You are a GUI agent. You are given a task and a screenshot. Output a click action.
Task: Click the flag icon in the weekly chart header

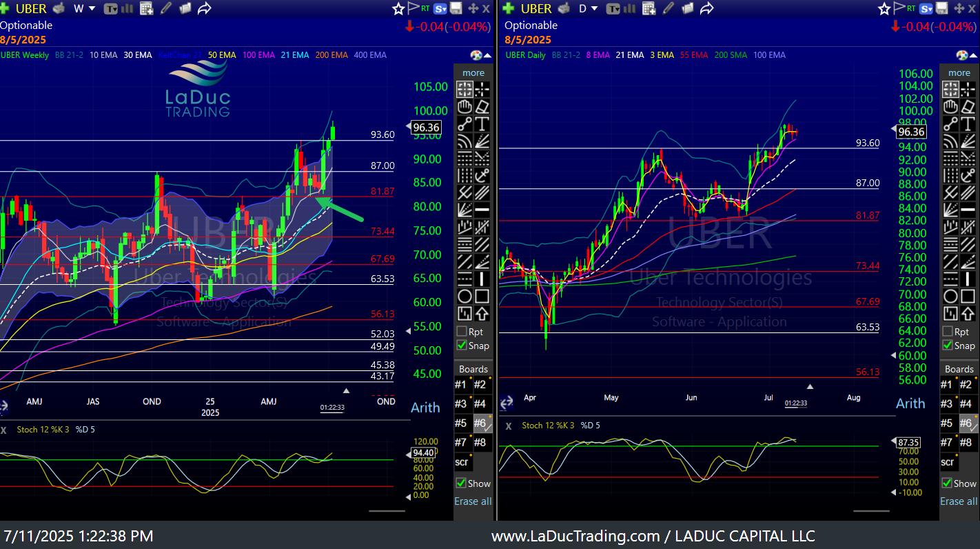tap(414, 8)
